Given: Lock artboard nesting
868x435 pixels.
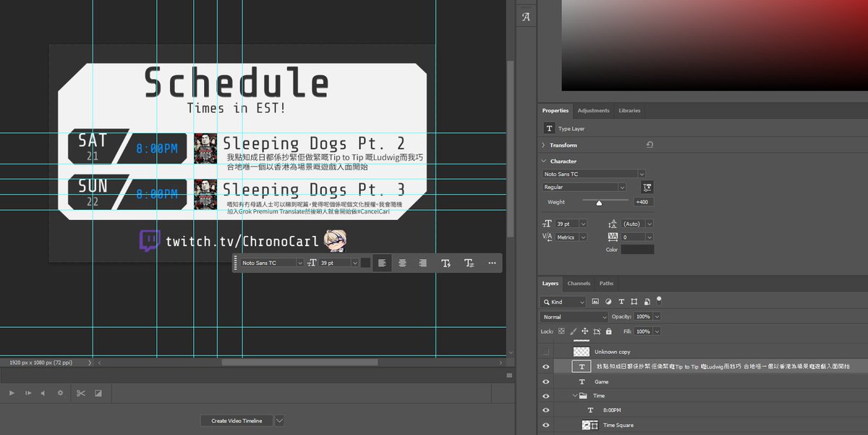Looking at the screenshot, I should tap(597, 331).
